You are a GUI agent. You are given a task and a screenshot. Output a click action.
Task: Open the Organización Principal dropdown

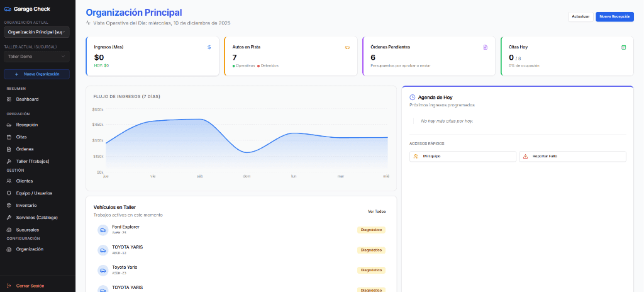[37, 31]
